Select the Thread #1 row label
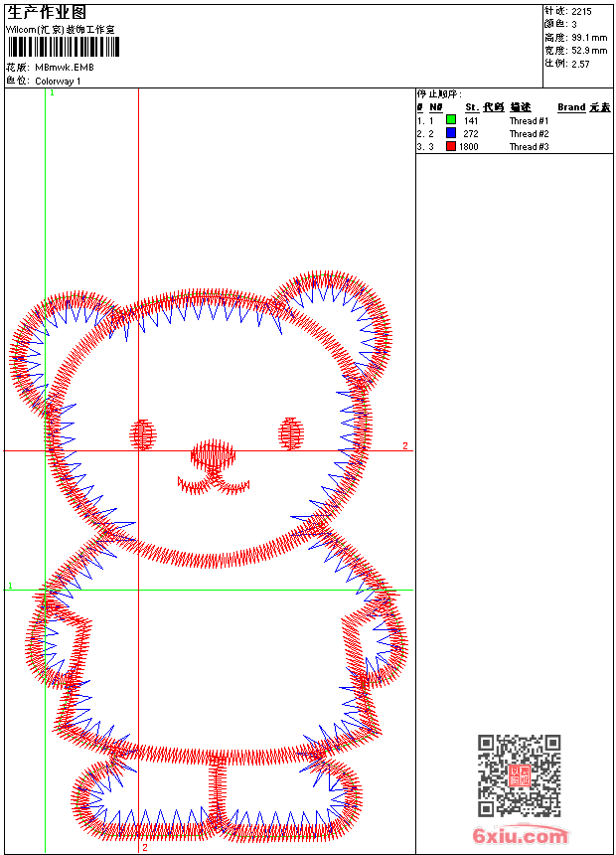 pos(529,120)
